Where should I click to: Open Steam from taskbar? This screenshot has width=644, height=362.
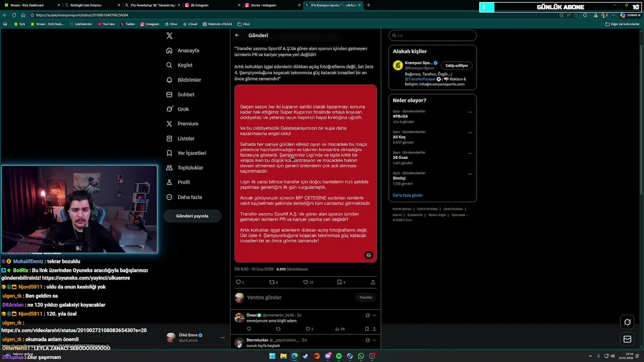click(305, 356)
